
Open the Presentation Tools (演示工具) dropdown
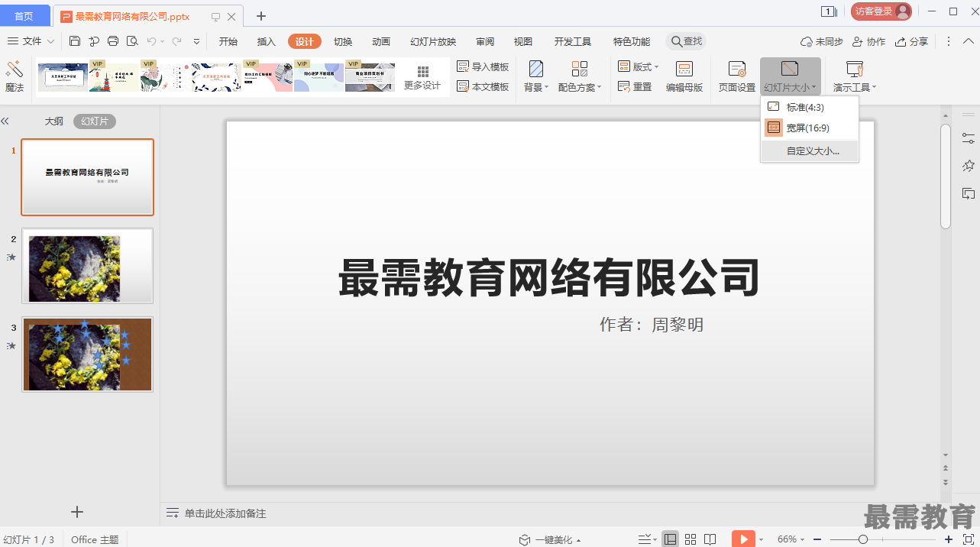pos(855,77)
